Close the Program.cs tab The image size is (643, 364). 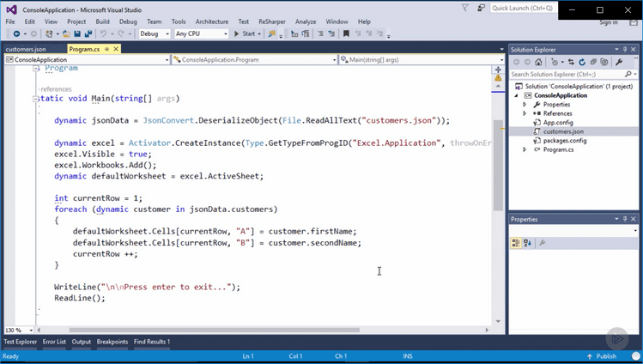[x=116, y=49]
